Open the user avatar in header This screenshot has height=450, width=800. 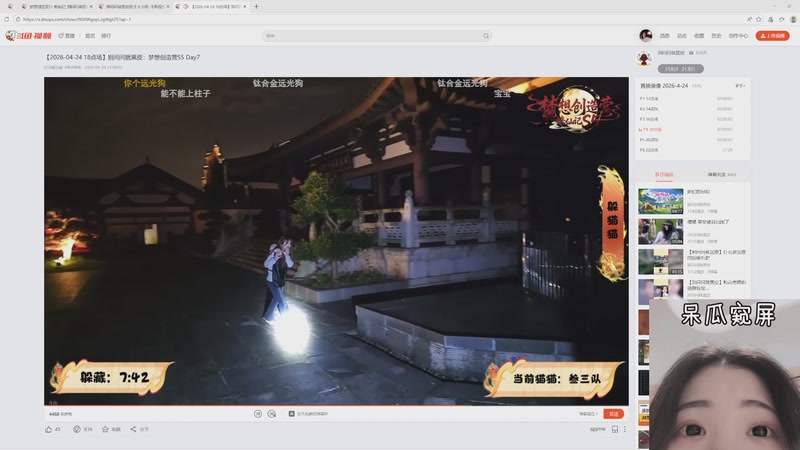[x=646, y=35]
